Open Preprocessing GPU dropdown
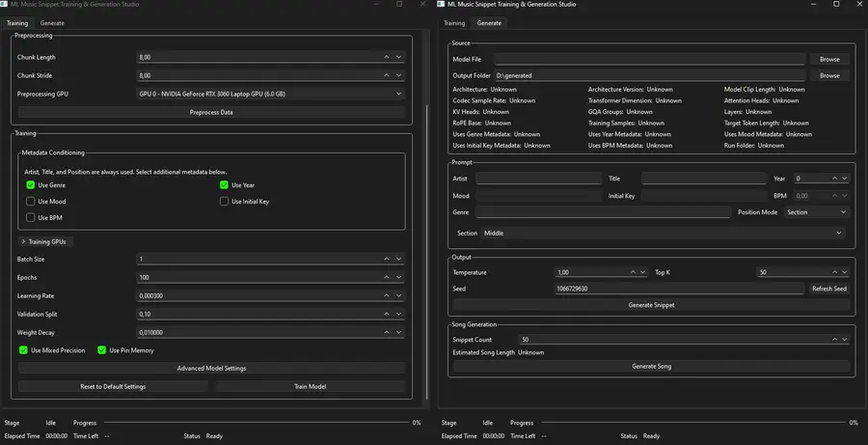The height and width of the screenshot is (445, 868). [270, 94]
